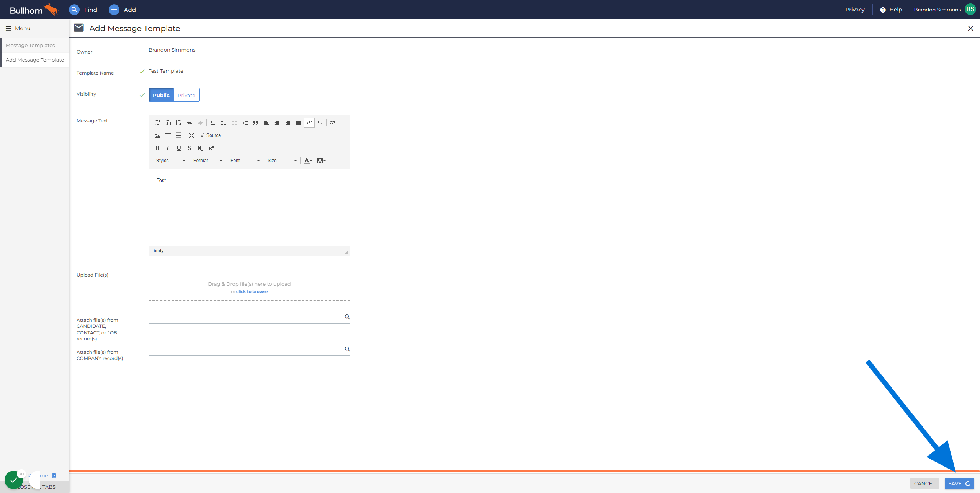Open Privacy in top bar
This screenshot has height=493, width=980.
[855, 10]
